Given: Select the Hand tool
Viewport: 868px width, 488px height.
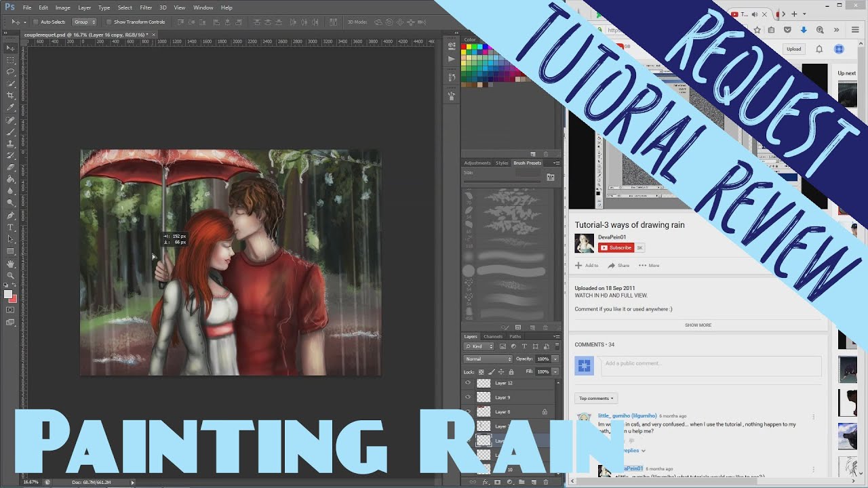Looking at the screenshot, I should tap(10, 264).
